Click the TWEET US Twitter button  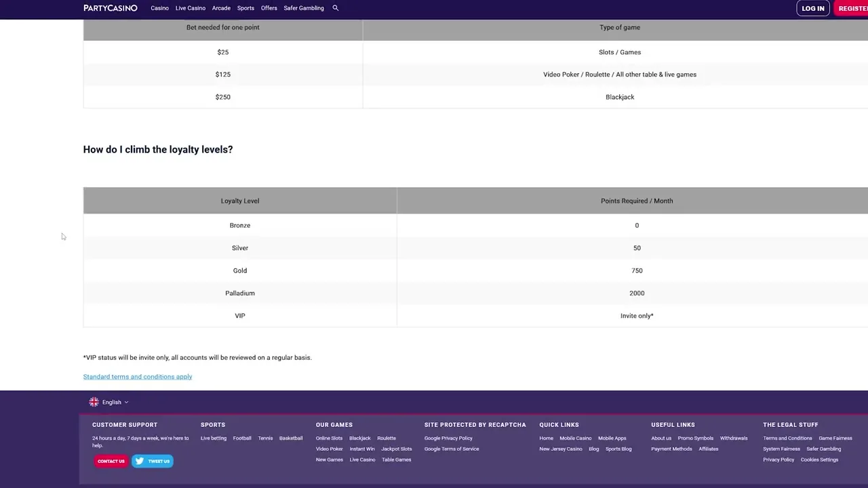153,461
